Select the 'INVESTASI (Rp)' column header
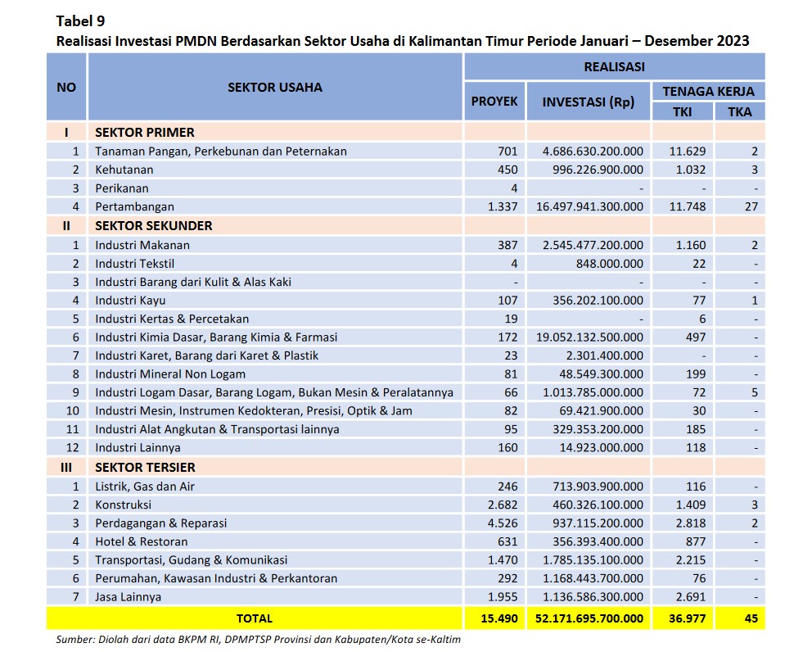812x652 pixels. 589,101
